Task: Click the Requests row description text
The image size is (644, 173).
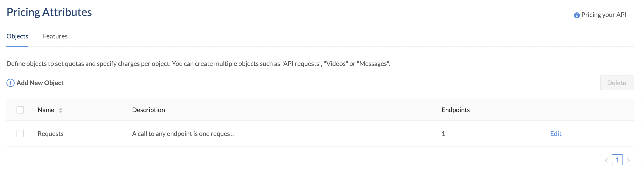Action: click(183, 134)
